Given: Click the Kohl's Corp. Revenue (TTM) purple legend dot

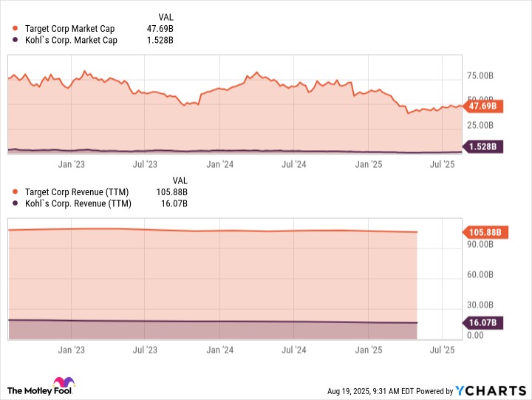Looking at the screenshot, I should [x=16, y=203].
